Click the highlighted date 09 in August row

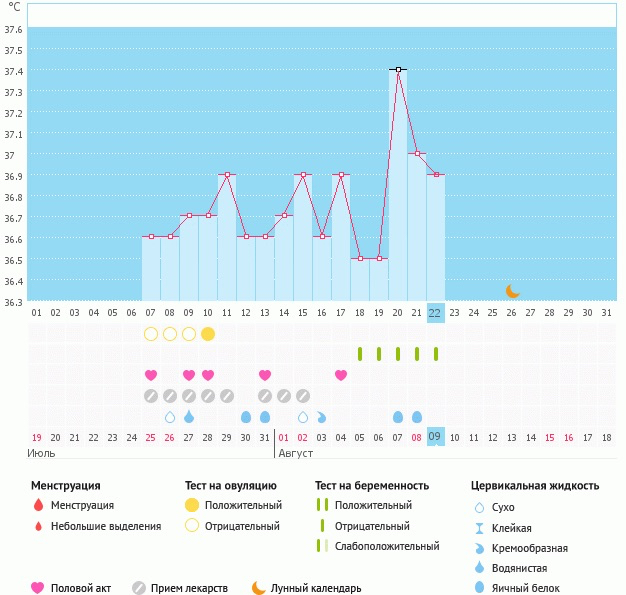[435, 437]
